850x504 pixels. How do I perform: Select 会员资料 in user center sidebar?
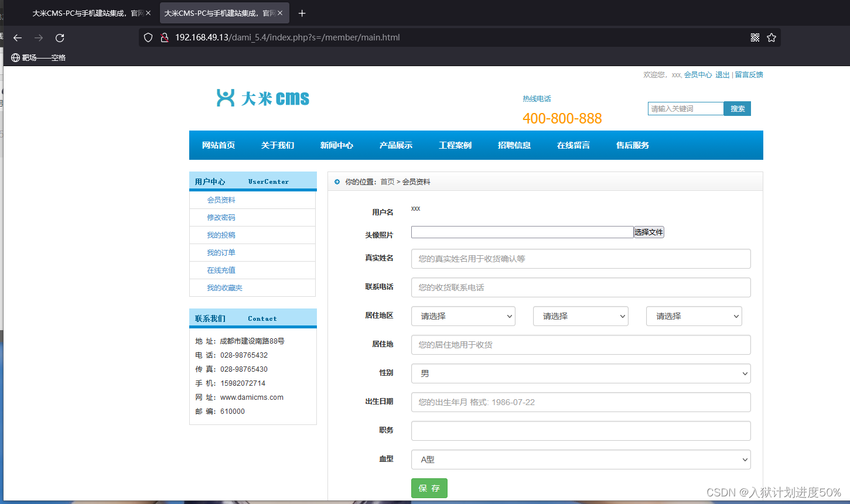tap(221, 200)
